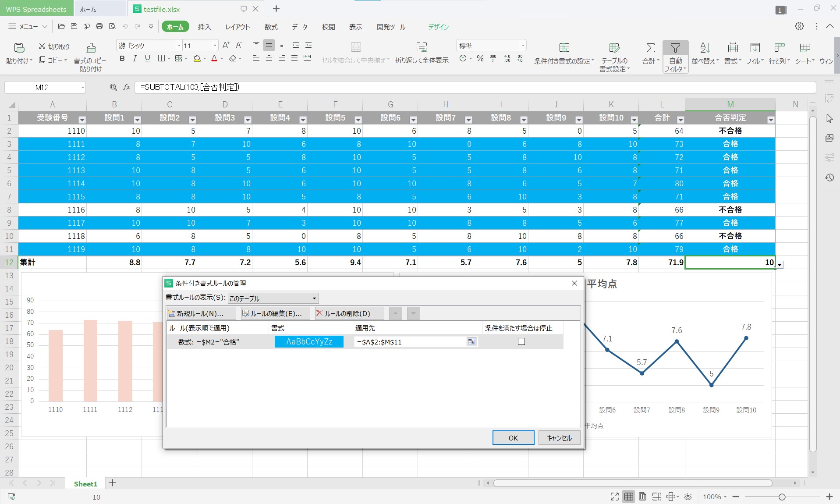Click the キャンセル button
Image resolution: width=840 pixels, height=504 pixels.
point(559,438)
